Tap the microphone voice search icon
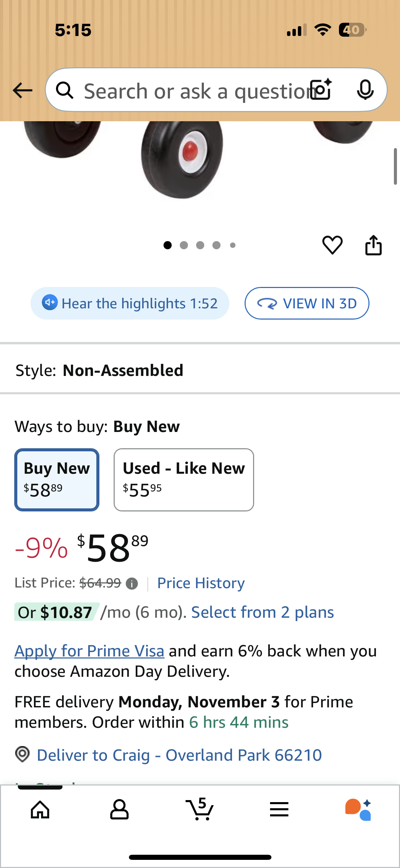 [x=365, y=90]
